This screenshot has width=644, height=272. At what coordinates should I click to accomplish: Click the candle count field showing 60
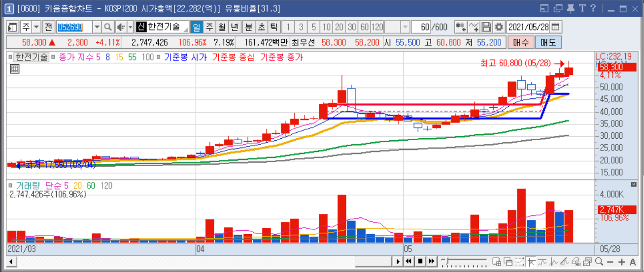(421, 27)
